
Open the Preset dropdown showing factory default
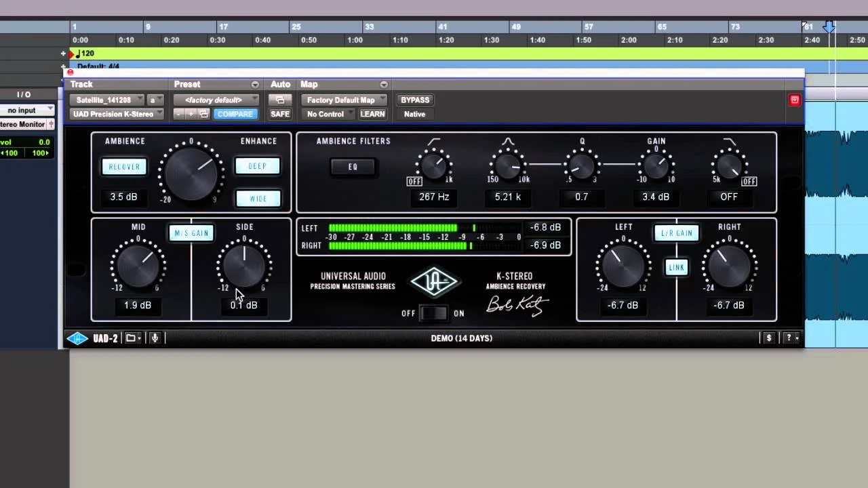[216, 100]
